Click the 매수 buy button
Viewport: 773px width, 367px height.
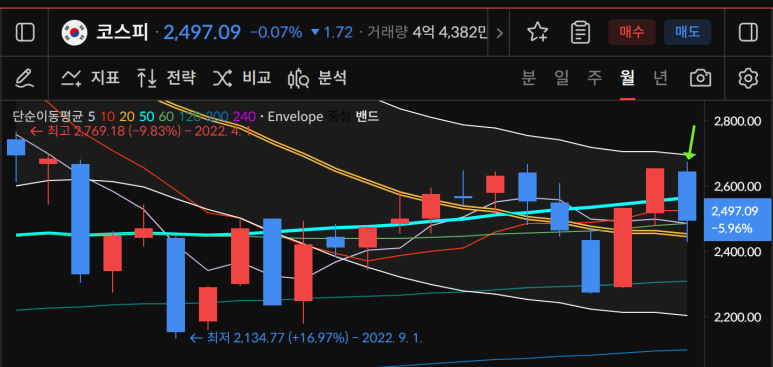[x=632, y=33]
